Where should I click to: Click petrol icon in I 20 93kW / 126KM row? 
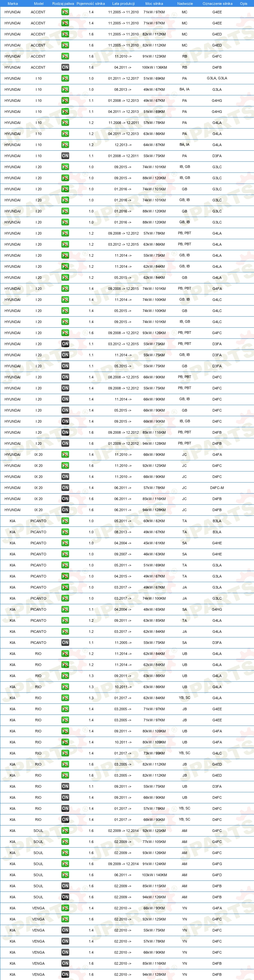tap(65, 333)
